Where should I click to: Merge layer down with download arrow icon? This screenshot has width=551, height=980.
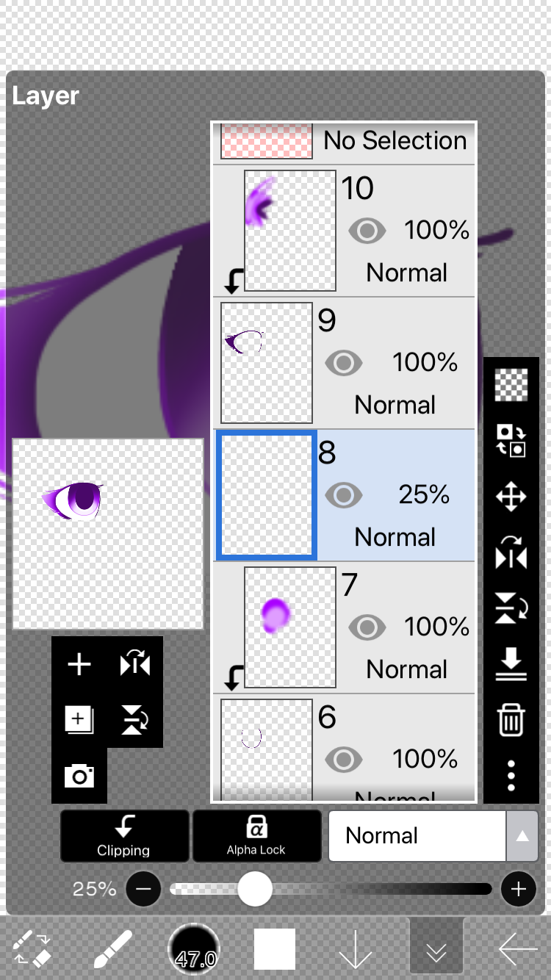511,664
